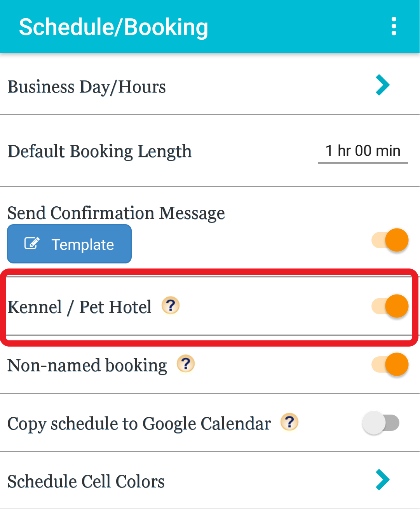Disable Non-named booking toggle
Screen dimensions: 420x509
(x=390, y=364)
